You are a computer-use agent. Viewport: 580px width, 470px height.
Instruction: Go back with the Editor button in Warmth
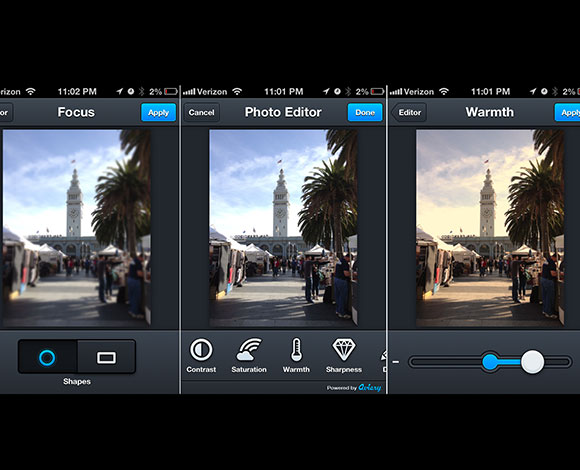pos(409,112)
